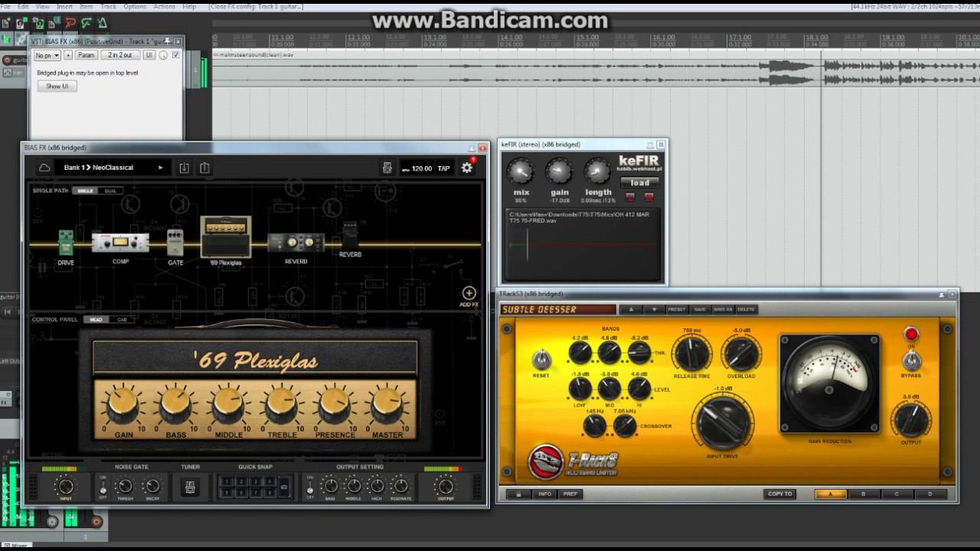Screen dimensions: 980x551
Task: Expand the Bank 1 NeoClassical preset selector
Action: (113, 168)
